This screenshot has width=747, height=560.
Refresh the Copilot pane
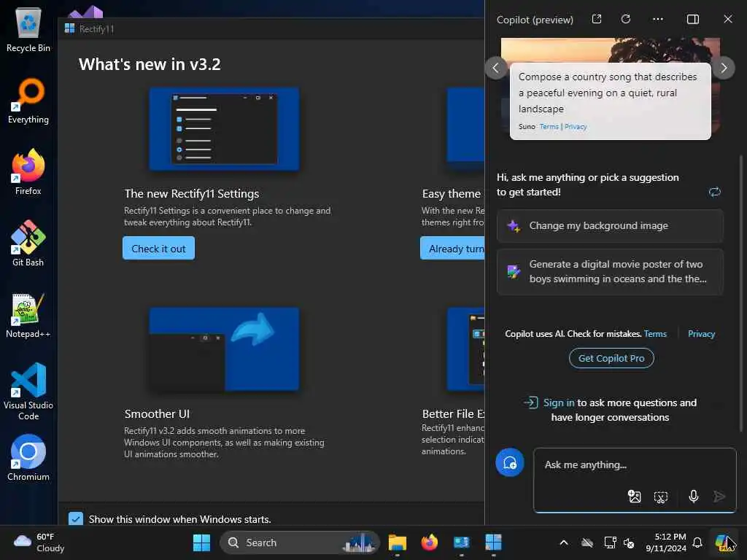tap(626, 19)
